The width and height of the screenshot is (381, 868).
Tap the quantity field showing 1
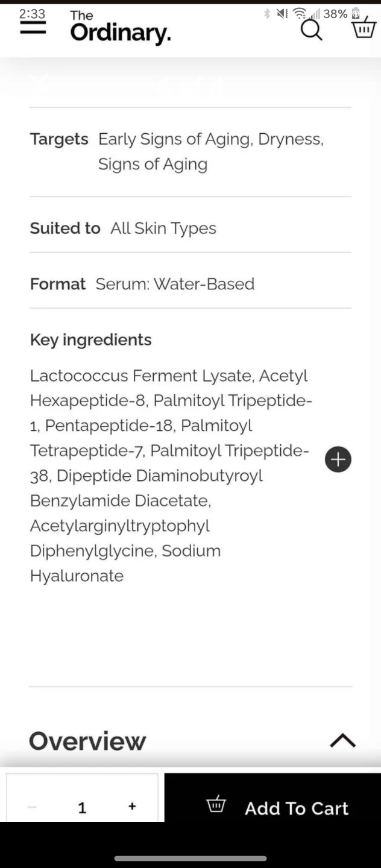coord(81,807)
